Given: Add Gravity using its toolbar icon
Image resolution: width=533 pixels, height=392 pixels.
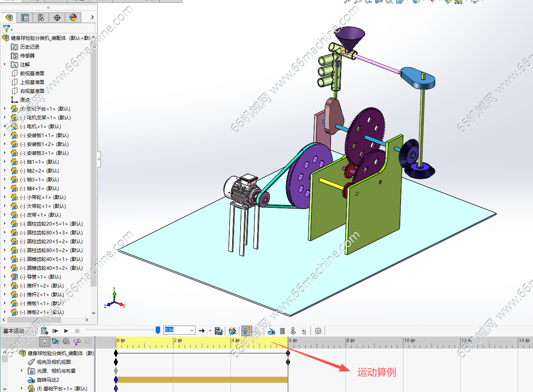Looking at the screenshot, I should point(304,331).
